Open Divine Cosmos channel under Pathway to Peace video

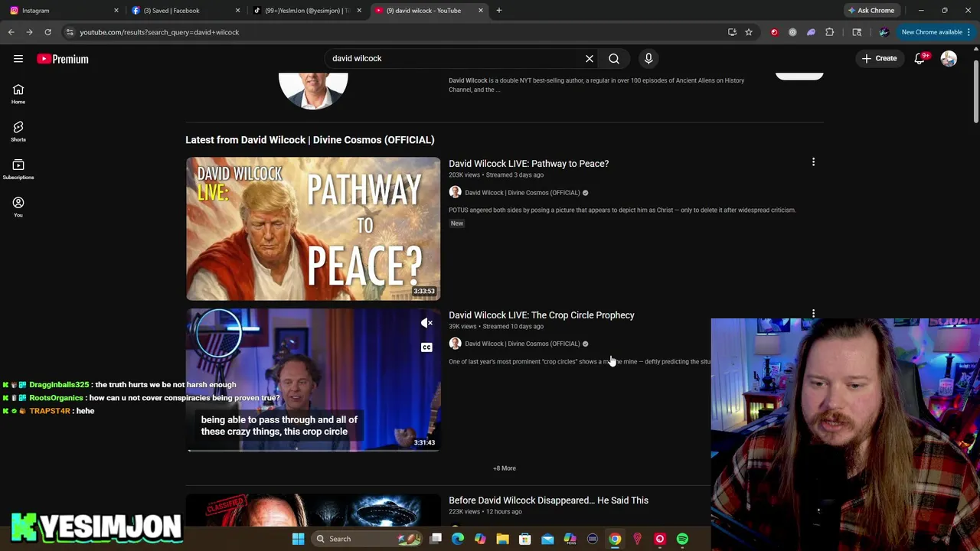[522, 193]
